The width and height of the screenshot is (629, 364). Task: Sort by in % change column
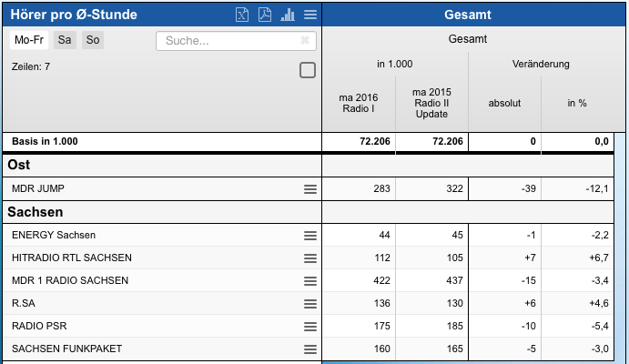pyautogui.click(x=577, y=103)
